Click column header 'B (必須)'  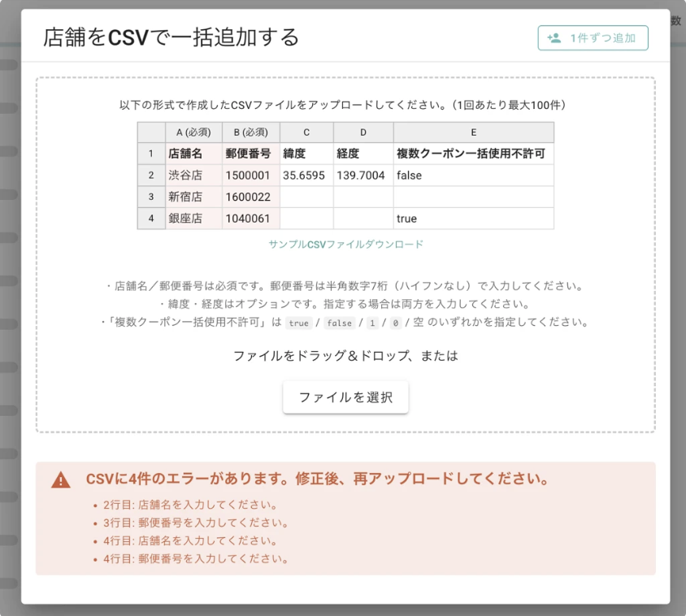pos(250,132)
